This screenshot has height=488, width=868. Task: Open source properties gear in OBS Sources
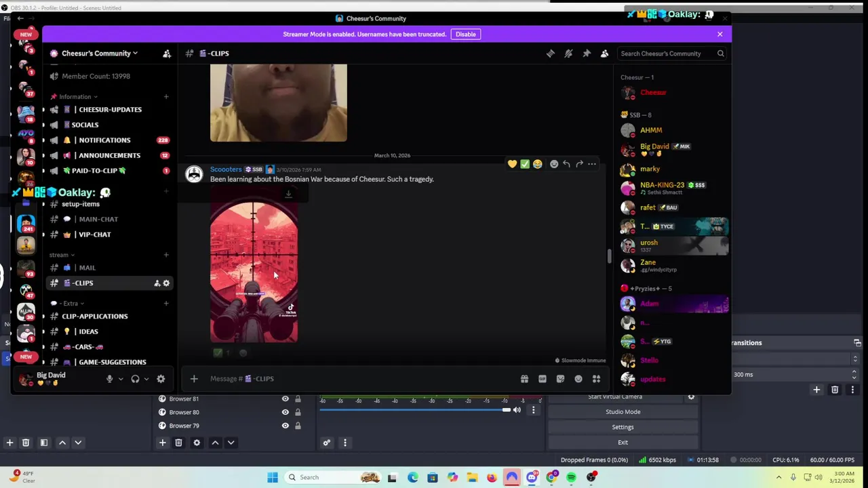click(x=197, y=443)
